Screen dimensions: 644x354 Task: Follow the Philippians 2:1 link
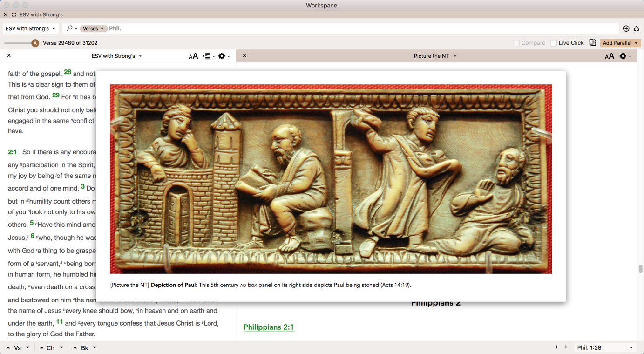point(269,327)
